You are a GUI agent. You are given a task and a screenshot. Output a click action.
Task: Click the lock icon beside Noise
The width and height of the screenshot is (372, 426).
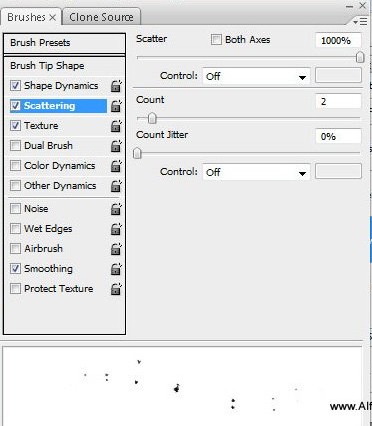click(x=116, y=209)
